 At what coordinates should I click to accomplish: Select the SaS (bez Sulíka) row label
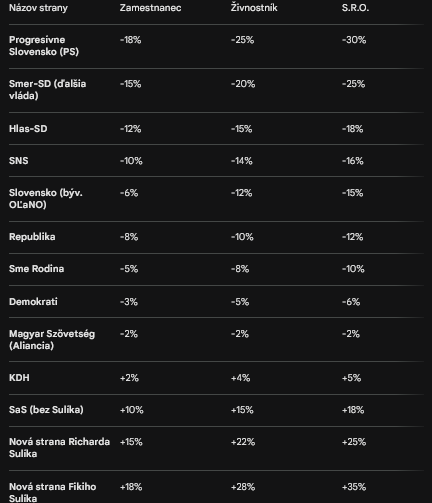[x=46, y=410]
